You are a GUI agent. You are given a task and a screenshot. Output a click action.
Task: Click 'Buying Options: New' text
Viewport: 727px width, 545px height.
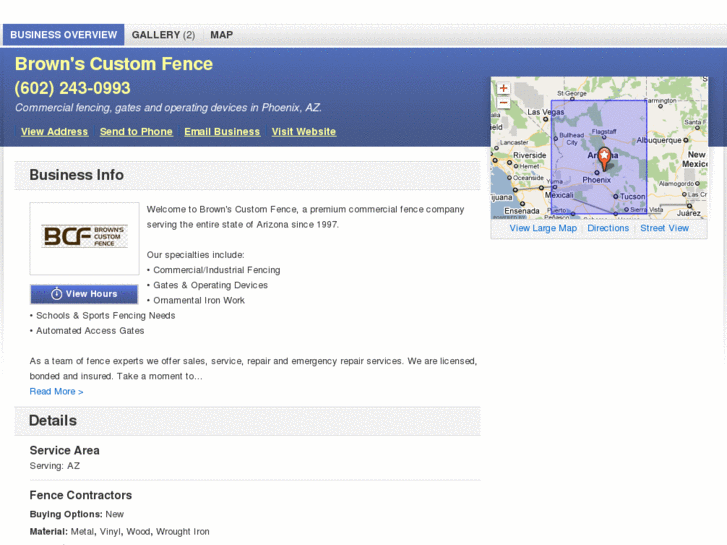(77, 514)
